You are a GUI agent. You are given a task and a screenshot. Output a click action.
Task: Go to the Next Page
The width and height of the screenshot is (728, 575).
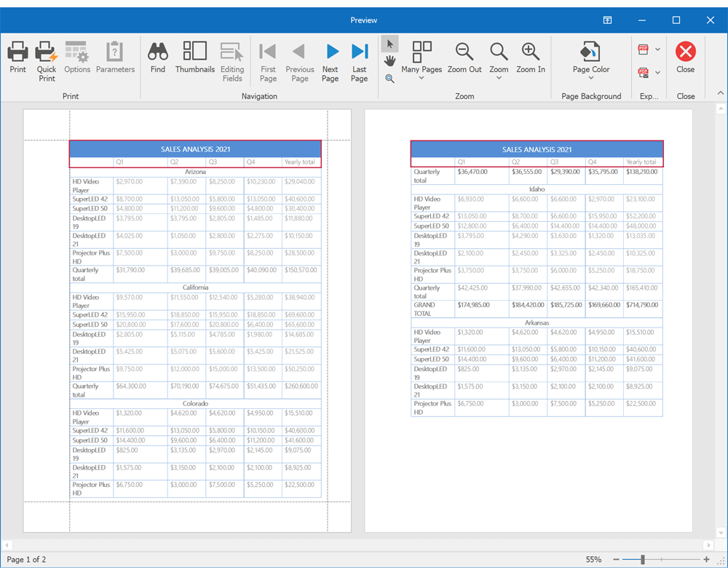coord(330,57)
